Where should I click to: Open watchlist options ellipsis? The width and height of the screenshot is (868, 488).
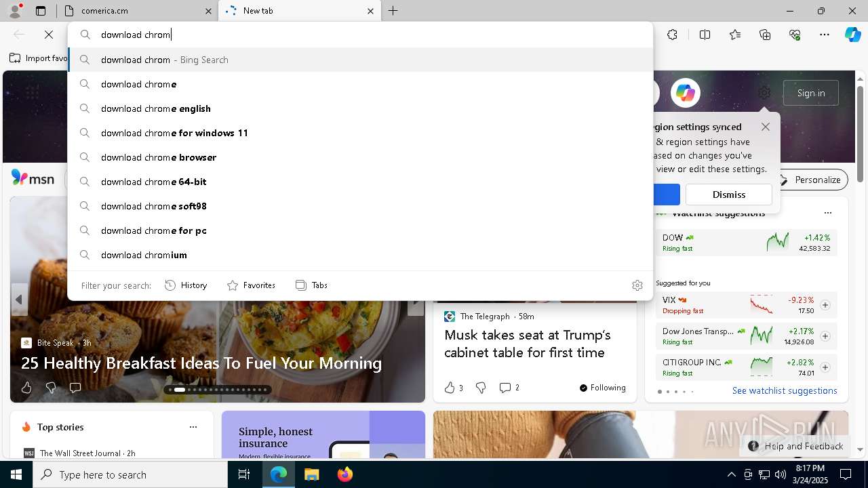point(827,213)
